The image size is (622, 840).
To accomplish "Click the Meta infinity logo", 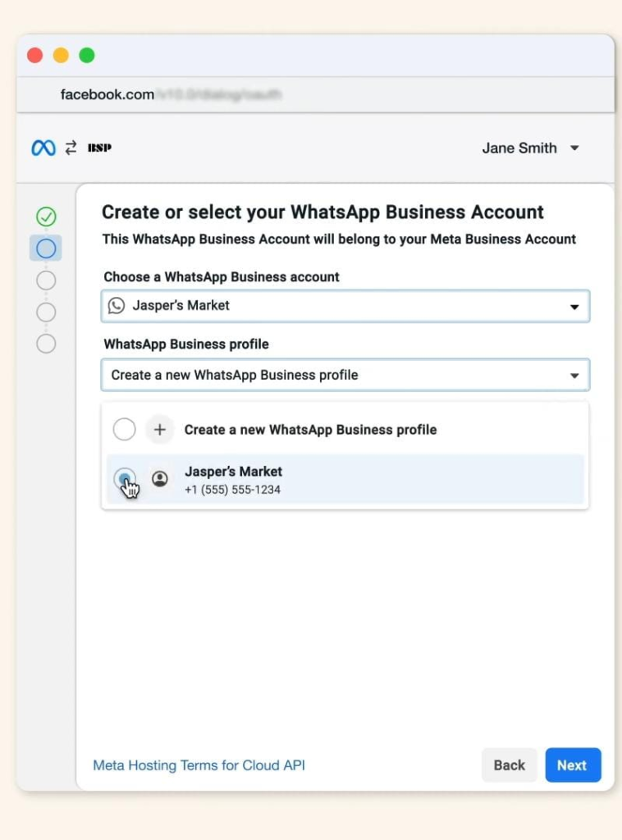I will (x=43, y=148).
